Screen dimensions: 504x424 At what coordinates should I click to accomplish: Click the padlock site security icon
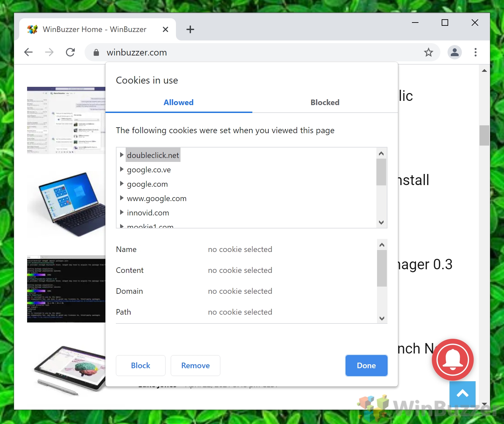(96, 52)
